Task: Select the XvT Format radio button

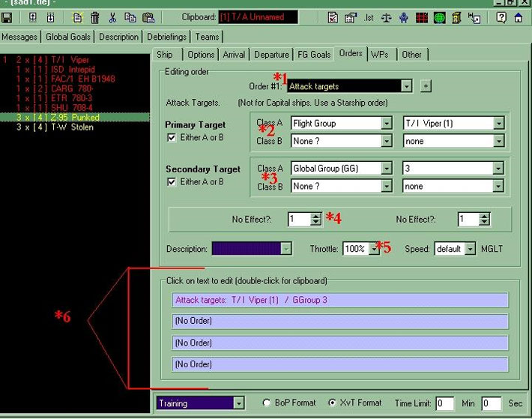Action: [332, 403]
